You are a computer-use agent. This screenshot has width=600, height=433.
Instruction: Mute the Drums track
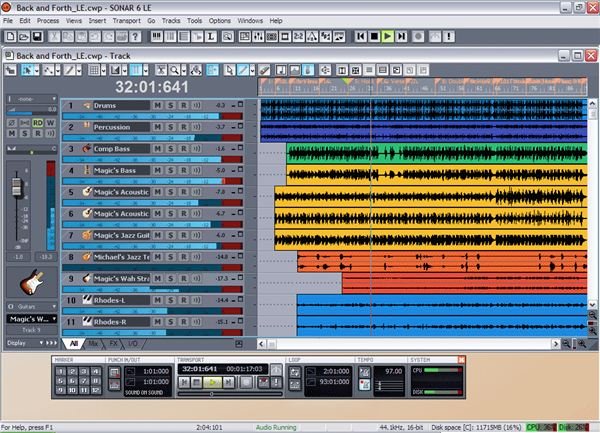tap(157, 105)
